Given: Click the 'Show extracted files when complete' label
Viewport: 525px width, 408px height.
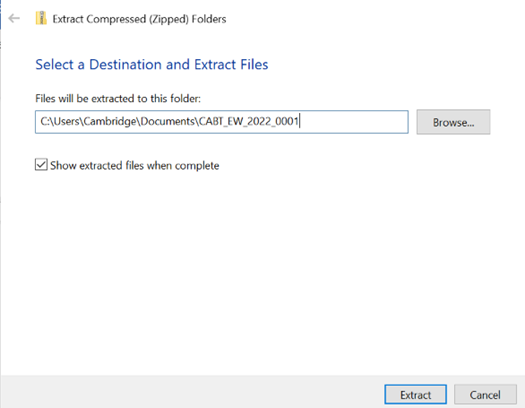Looking at the screenshot, I should point(135,165).
